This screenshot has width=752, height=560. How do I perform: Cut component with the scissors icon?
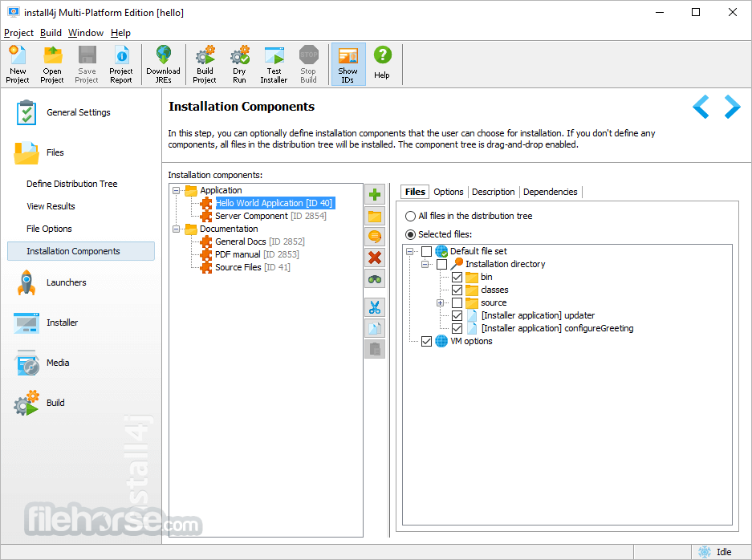[375, 307]
